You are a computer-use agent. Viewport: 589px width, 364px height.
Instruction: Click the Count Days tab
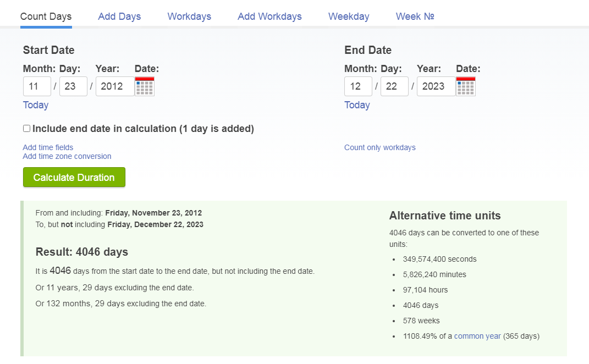pyautogui.click(x=46, y=16)
